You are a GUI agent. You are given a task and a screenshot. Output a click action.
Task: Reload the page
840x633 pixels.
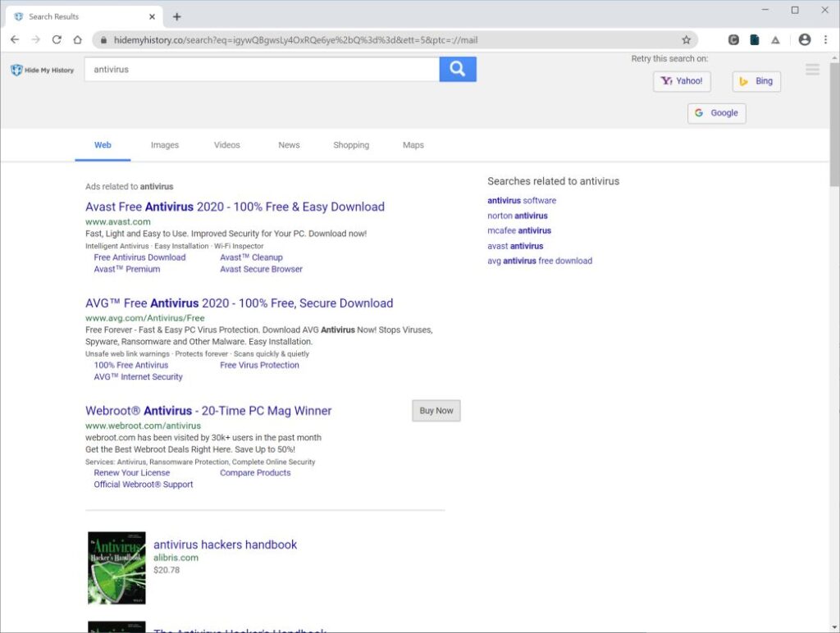(57, 39)
